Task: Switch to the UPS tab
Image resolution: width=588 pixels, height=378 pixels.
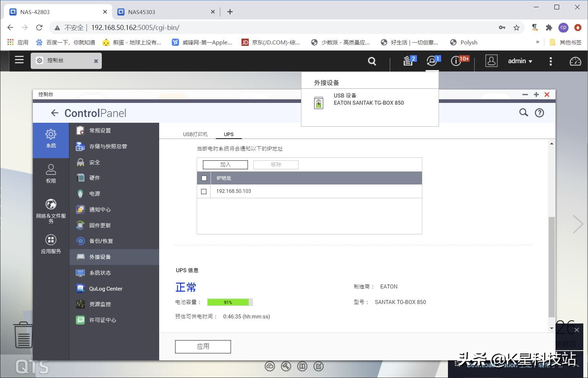Action: pyautogui.click(x=229, y=134)
